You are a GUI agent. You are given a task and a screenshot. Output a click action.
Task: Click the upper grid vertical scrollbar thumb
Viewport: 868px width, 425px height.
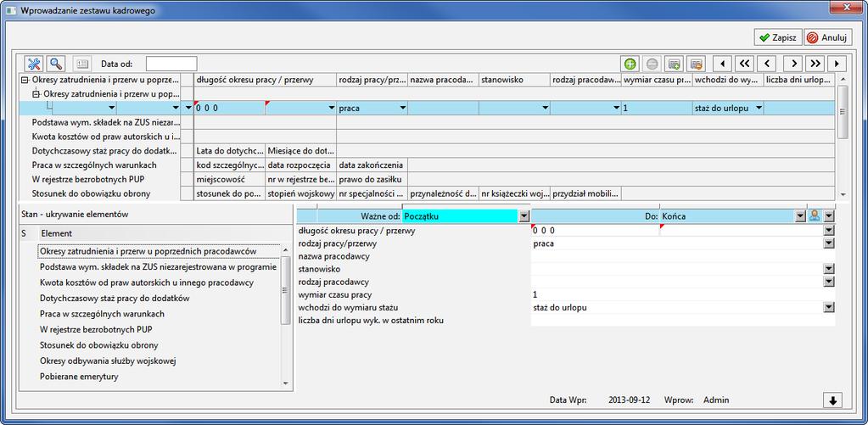pyautogui.click(x=842, y=112)
